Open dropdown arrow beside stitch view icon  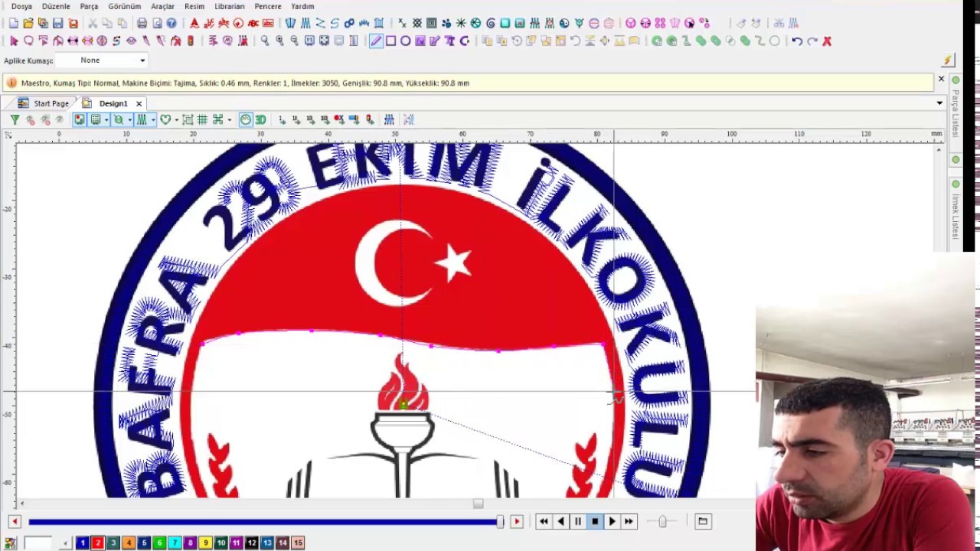tap(153, 119)
